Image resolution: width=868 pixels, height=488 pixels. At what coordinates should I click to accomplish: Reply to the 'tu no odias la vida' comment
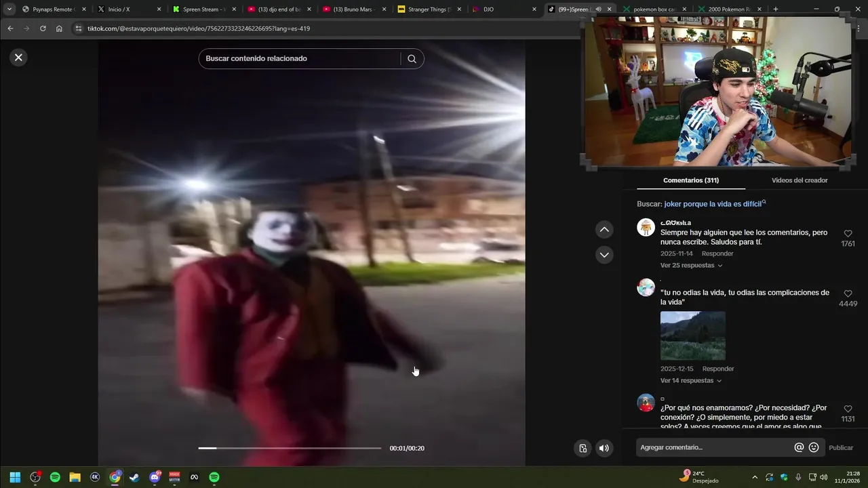click(717, 369)
